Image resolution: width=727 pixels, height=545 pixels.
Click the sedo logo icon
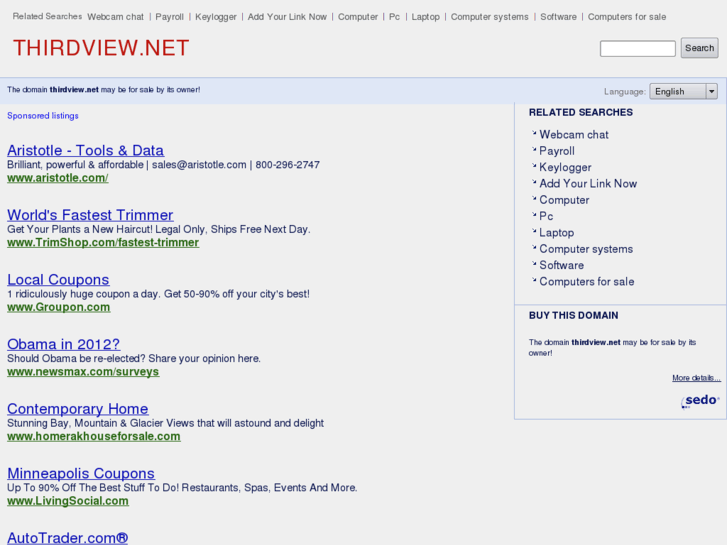(x=700, y=401)
